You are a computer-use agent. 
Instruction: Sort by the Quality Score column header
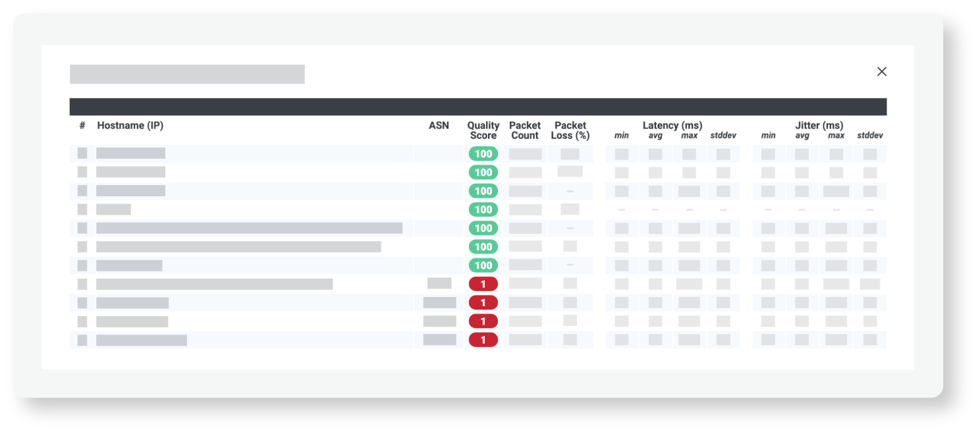click(483, 130)
